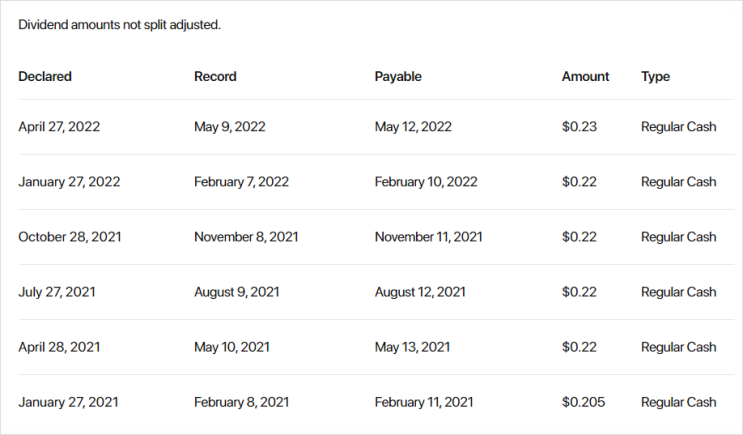Select the May 9, 2022 record date

(x=230, y=127)
